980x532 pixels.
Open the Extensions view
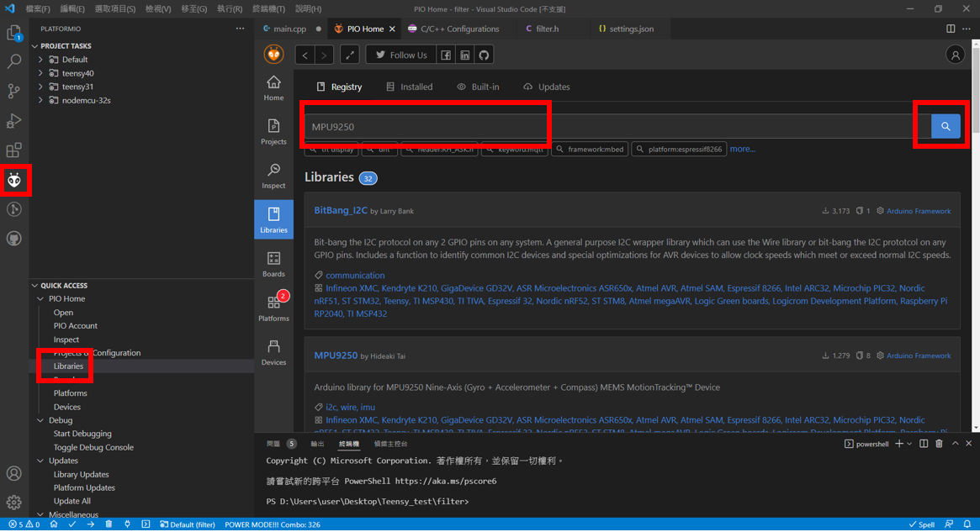point(13,150)
